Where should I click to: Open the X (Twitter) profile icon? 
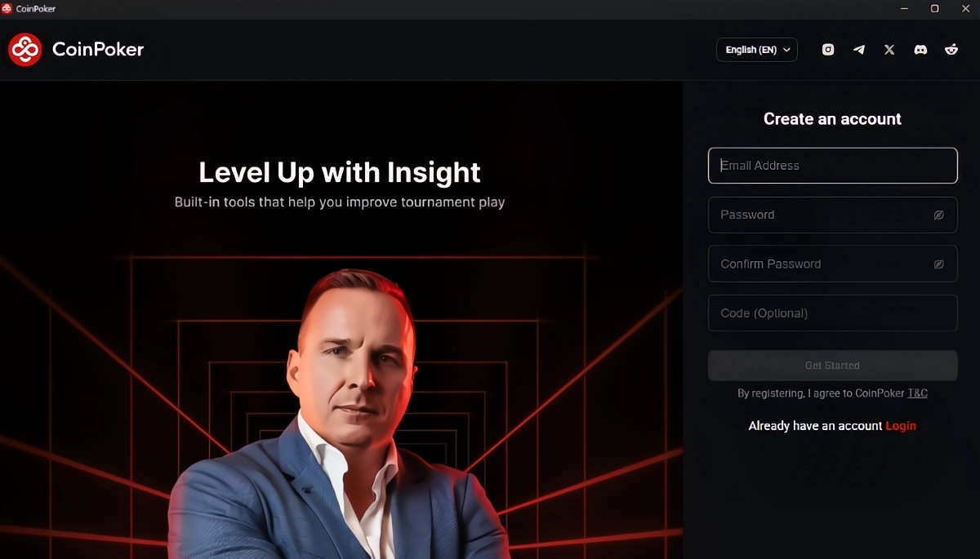pyautogui.click(x=889, y=50)
